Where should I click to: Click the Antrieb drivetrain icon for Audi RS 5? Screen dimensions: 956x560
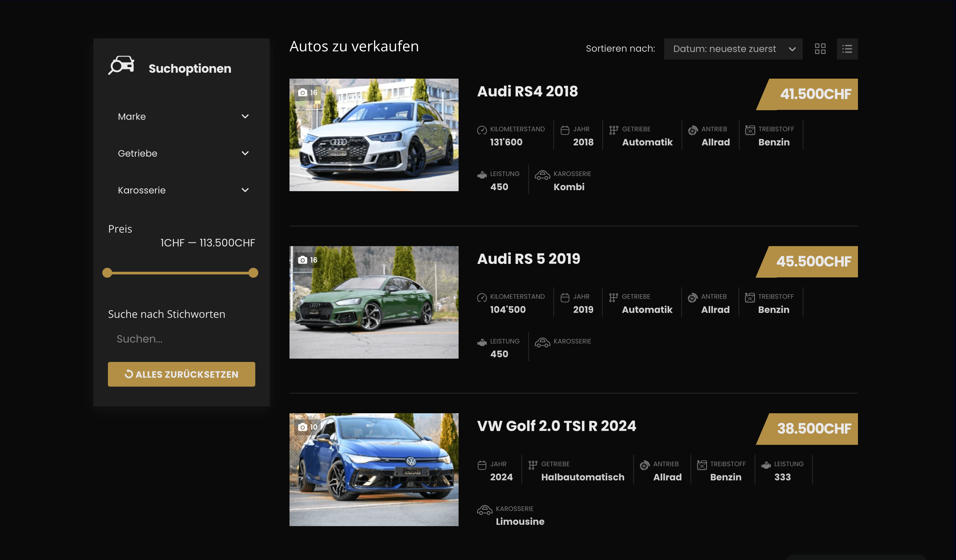[692, 297]
